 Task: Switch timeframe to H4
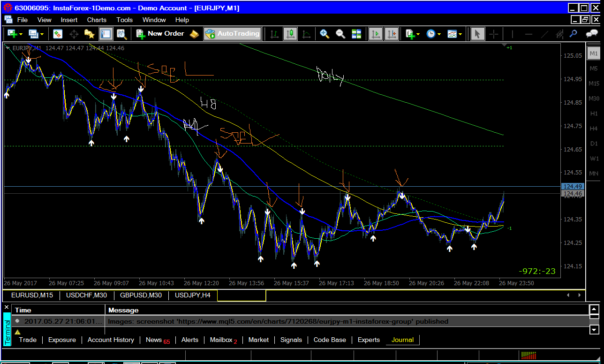coord(594,128)
